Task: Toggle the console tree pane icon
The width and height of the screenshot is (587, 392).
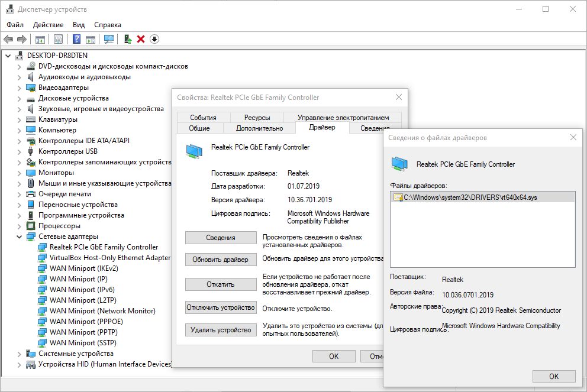Action: tap(40, 39)
